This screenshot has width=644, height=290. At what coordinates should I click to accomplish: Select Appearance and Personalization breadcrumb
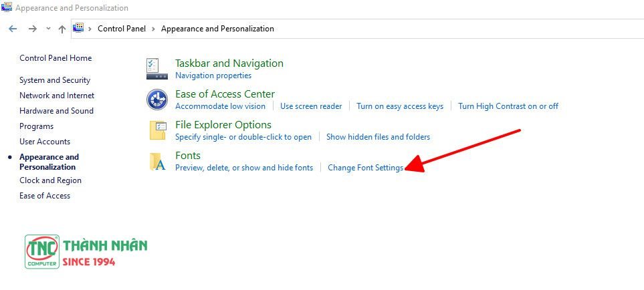217,29
